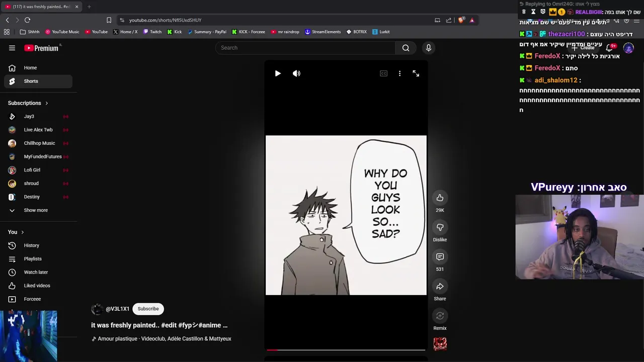Click the search magnifier button

[406, 48]
